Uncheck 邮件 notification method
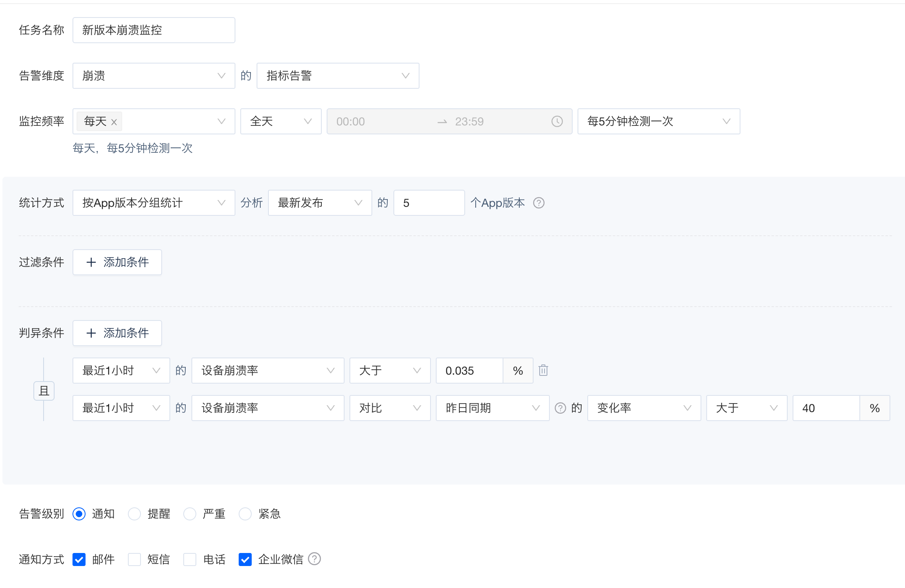Screen dimensions: 905x588 [79, 559]
